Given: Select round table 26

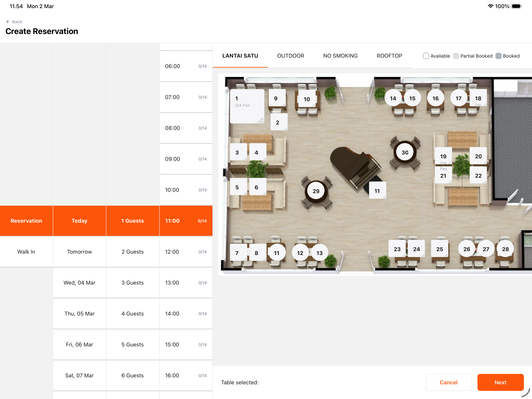Looking at the screenshot, I should [467, 249].
